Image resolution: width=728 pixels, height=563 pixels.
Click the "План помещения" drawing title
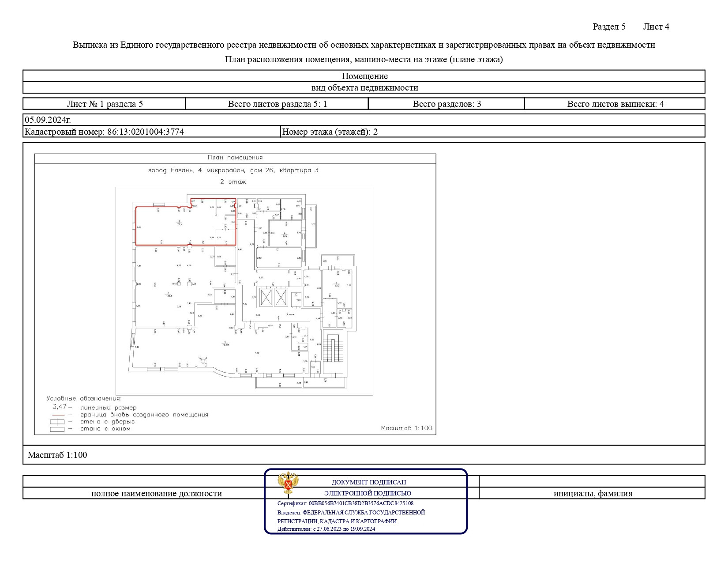point(235,158)
